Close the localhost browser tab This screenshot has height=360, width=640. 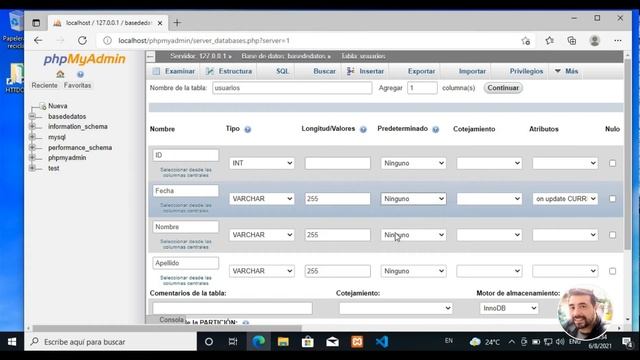(x=160, y=23)
